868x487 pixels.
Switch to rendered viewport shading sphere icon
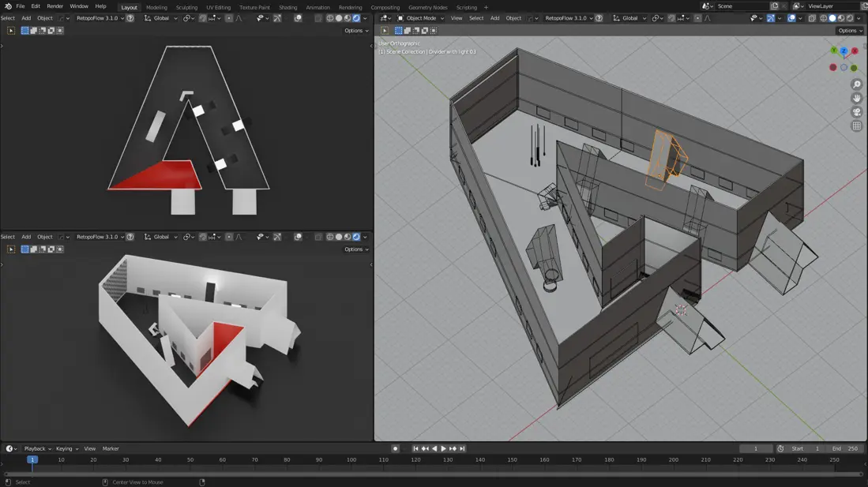849,17
